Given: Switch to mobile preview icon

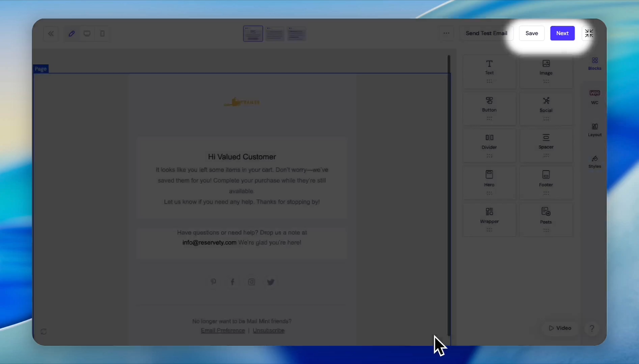Looking at the screenshot, I should 102,33.
